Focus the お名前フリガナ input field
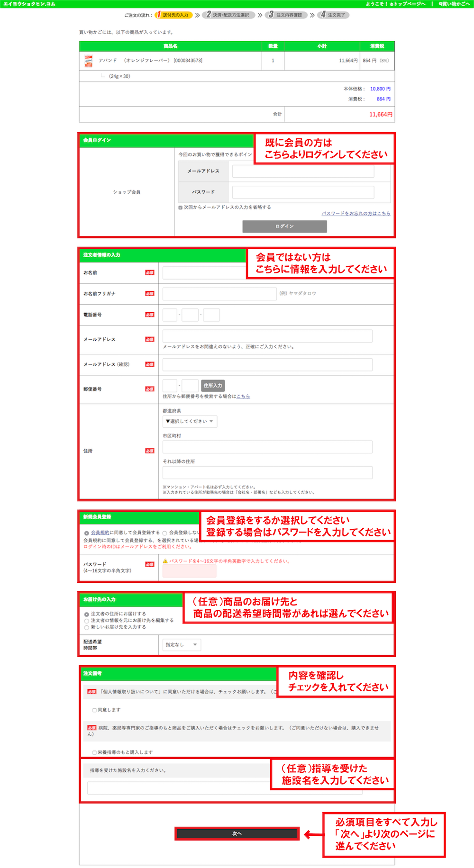Viewport: 474px width, 868px height. (x=219, y=294)
